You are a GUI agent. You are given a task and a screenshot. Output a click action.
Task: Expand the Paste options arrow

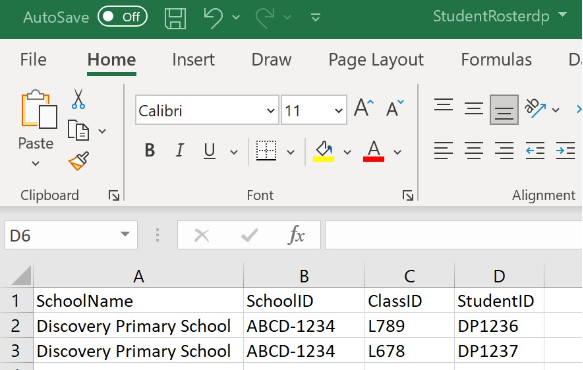click(x=35, y=163)
